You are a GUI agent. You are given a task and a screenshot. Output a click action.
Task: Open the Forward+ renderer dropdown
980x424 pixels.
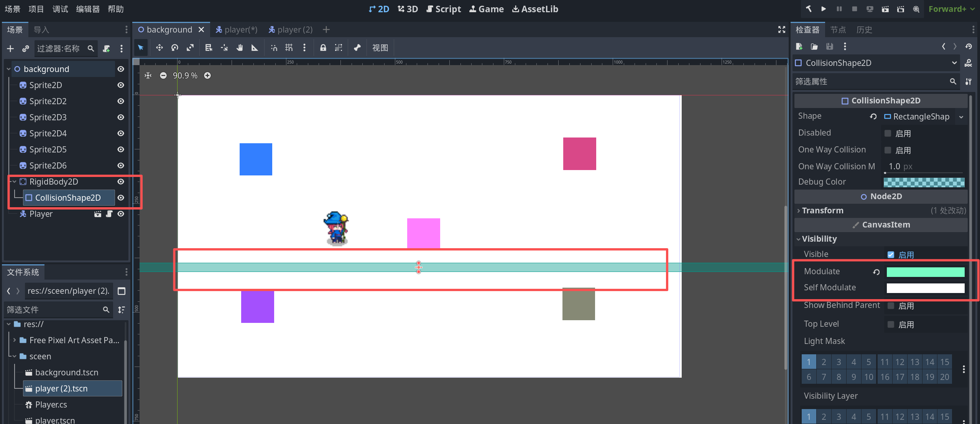952,9
